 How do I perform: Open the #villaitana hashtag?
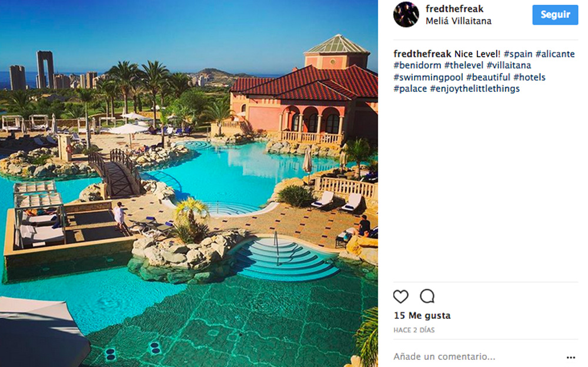(509, 65)
